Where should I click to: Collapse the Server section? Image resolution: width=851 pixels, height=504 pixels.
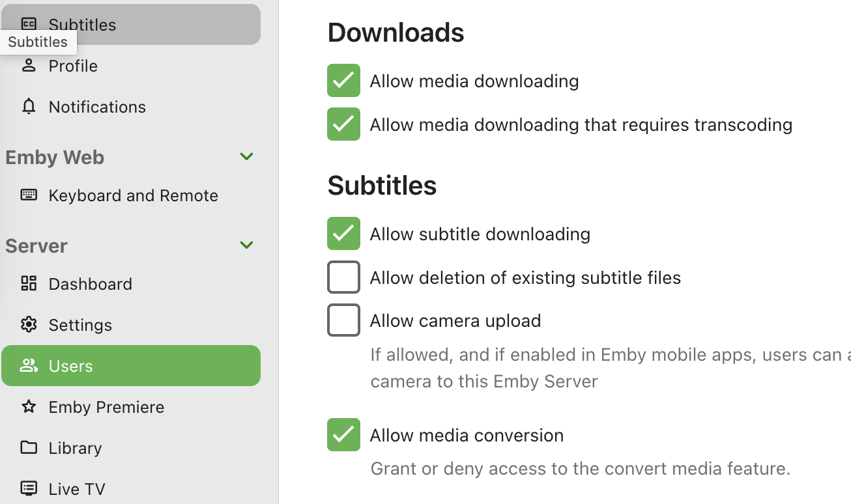246,245
